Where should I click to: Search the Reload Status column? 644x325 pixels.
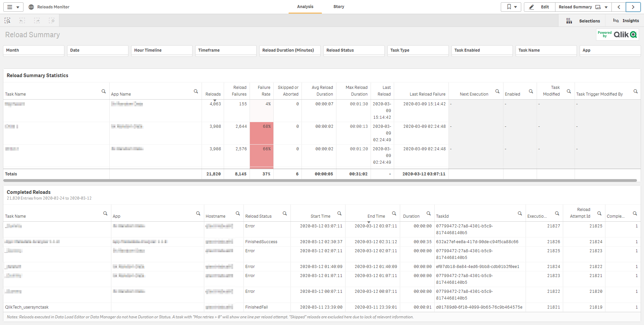(285, 213)
